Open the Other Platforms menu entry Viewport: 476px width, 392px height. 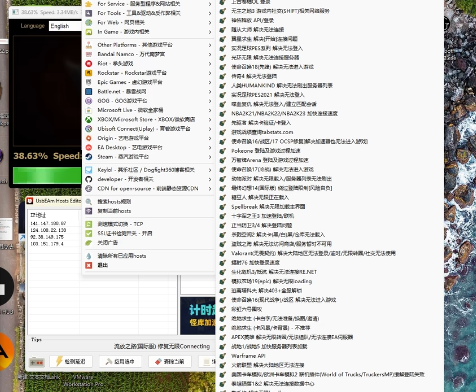pyautogui.click(x=148, y=45)
